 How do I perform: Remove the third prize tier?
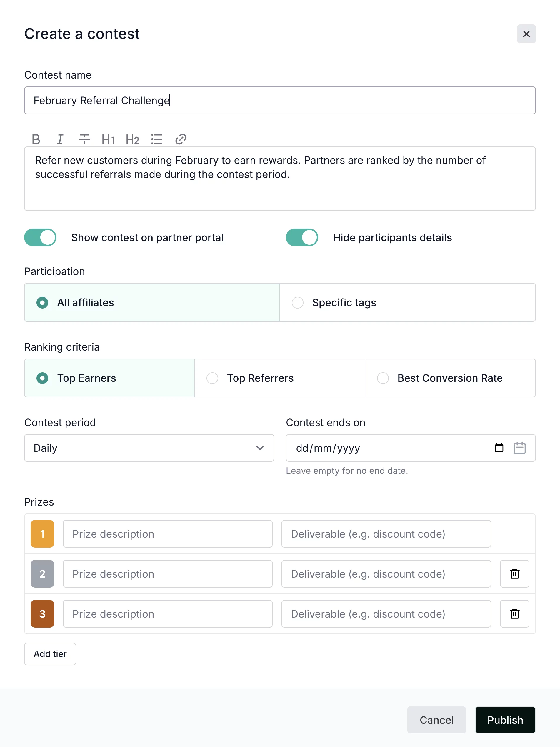(x=514, y=613)
